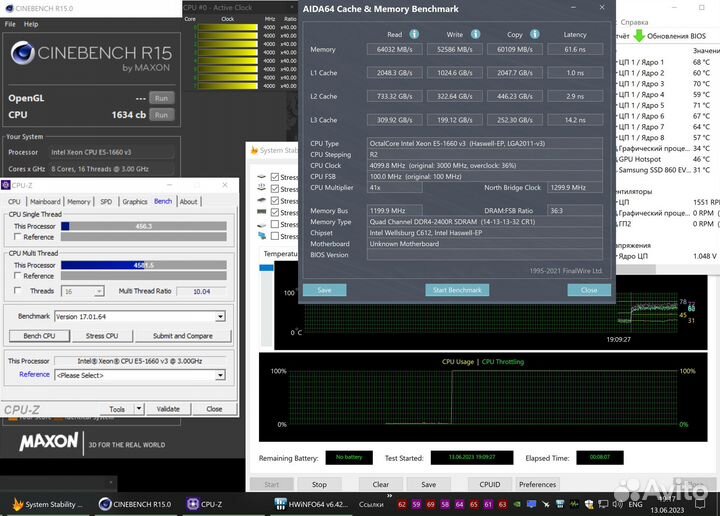Click the ENG language indicator
Image resolution: width=720 pixels, height=516 pixels.
635,504
